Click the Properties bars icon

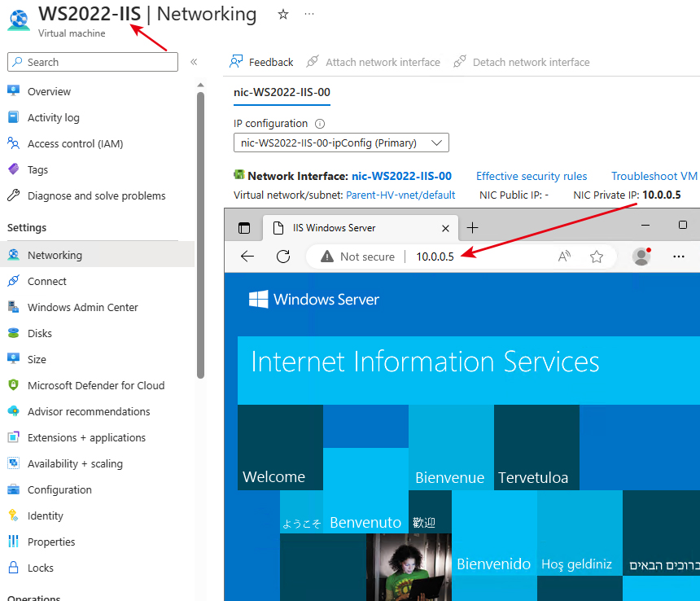[x=13, y=542]
